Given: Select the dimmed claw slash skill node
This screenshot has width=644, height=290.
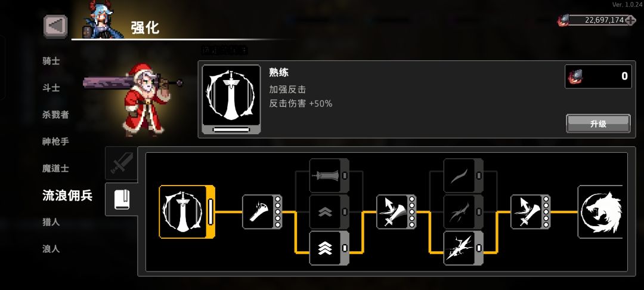Looking at the screenshot, I should point(463,212).
